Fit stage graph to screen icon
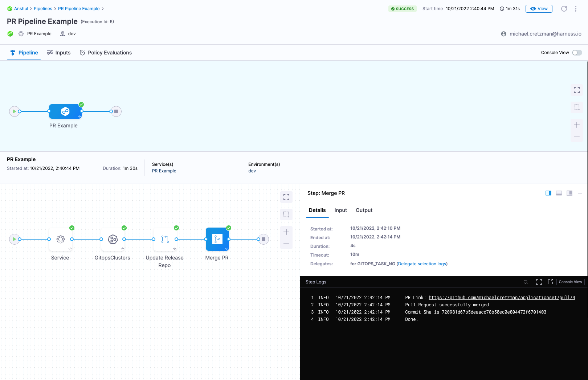This screenshot has height=380, width=588. pos(577,90)
